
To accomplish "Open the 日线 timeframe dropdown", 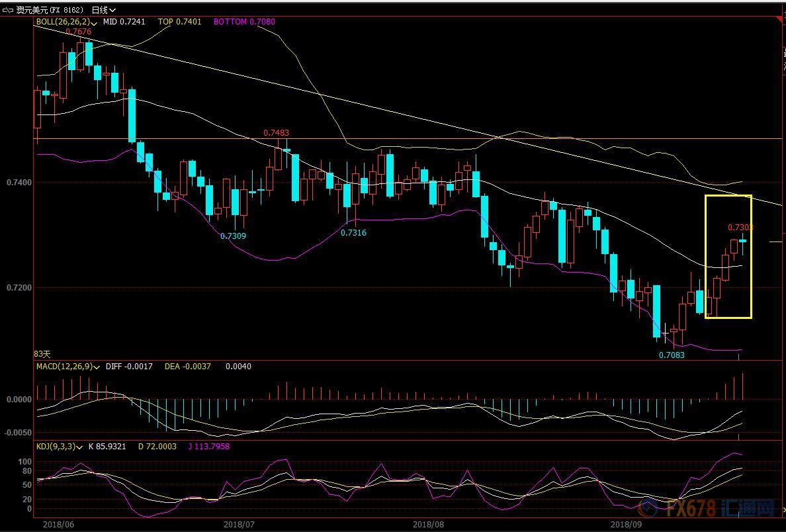I will [103, 9].
